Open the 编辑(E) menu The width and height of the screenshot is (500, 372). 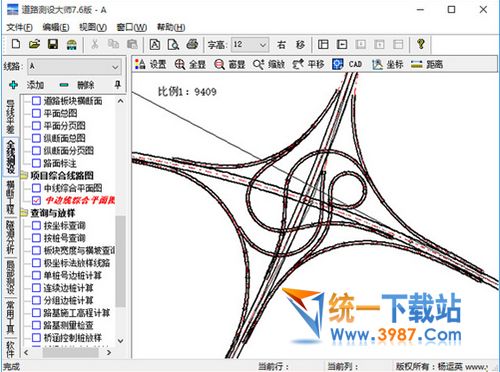point(56,27)
